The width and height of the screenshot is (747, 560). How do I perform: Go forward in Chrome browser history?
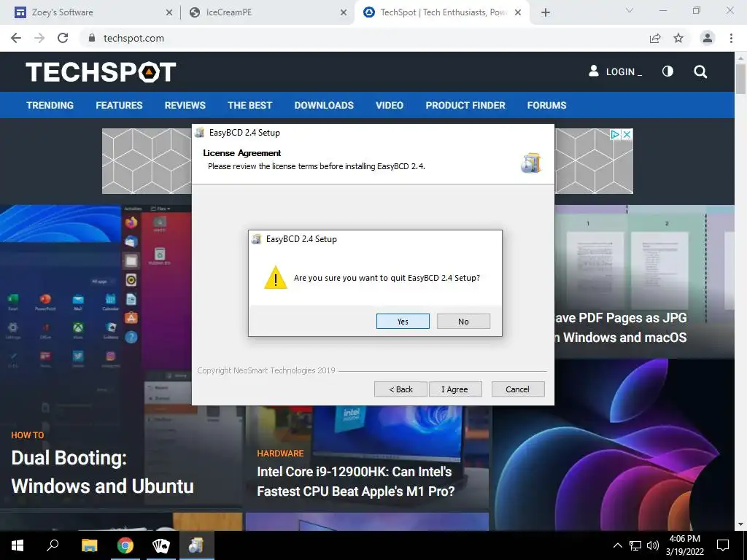click(39, 38)
